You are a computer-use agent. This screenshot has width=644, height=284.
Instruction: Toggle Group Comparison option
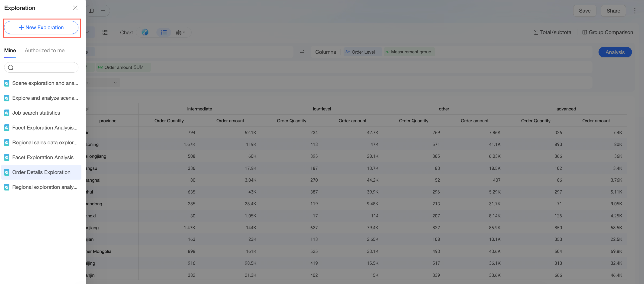click(608, 32)
